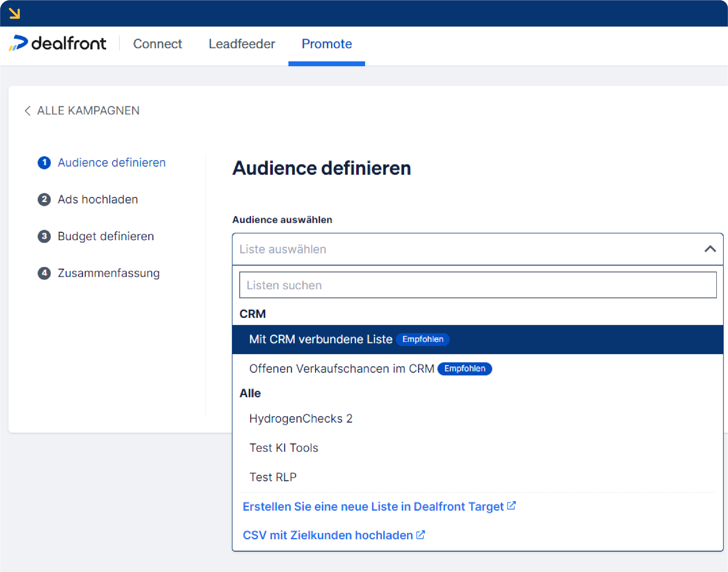Collapse the Liste auswählen dropdown with the chevron
The width and height of the screenshot is (728, 572).
point(710,249)
